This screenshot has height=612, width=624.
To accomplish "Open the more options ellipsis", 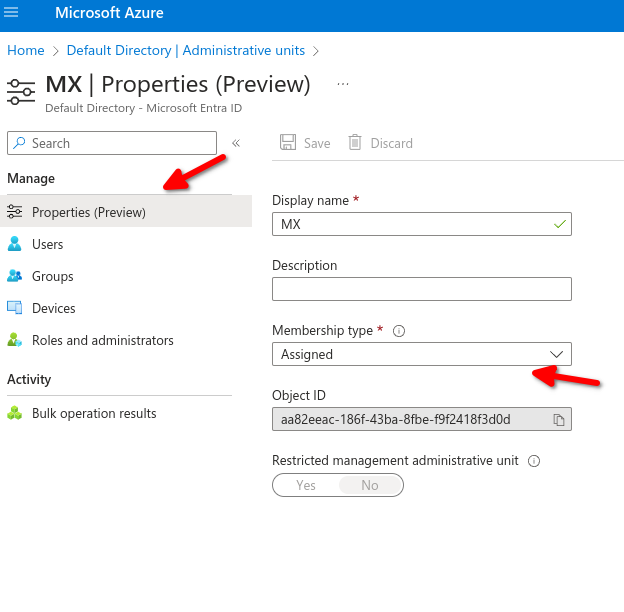I will (343, 84).
